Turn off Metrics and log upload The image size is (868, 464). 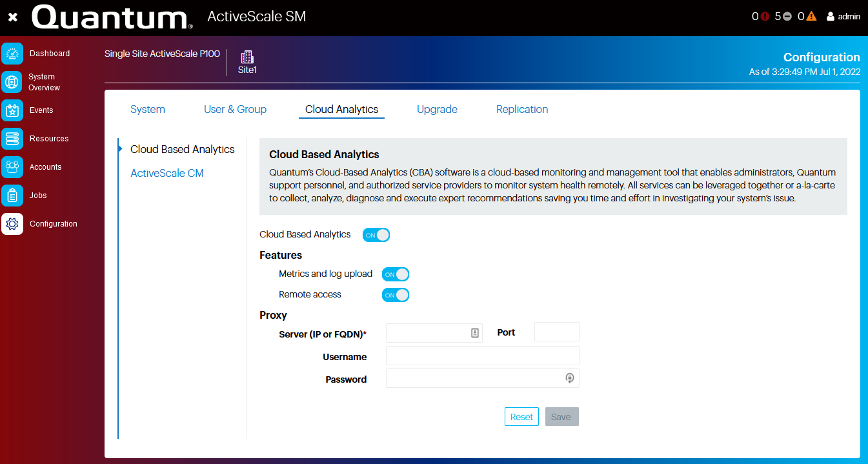tap(396, 274)
